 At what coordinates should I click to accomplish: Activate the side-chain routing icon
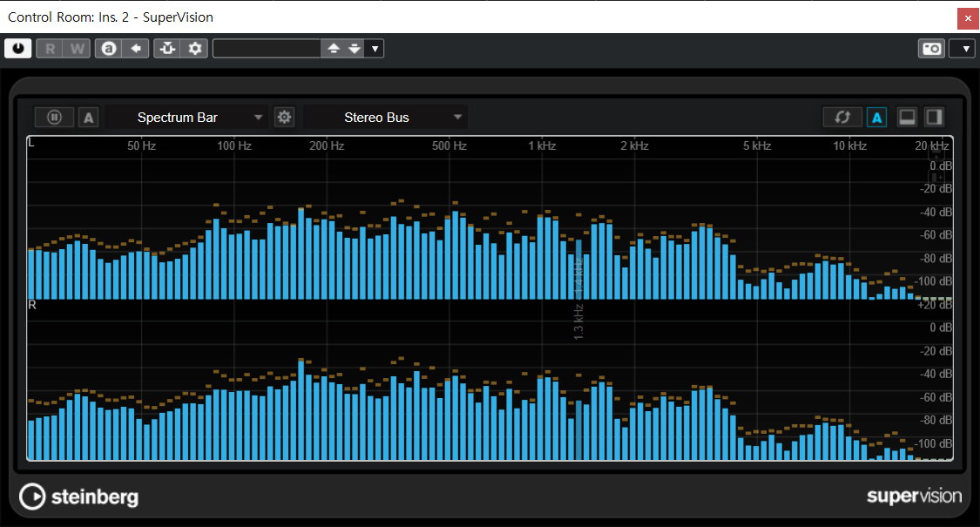(x=167, y=49)
